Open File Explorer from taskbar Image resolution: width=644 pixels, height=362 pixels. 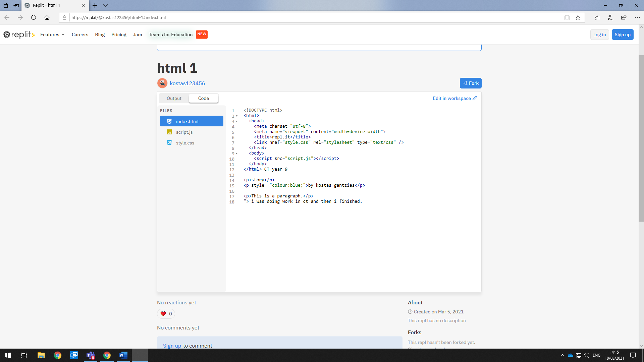click(41, 355)
